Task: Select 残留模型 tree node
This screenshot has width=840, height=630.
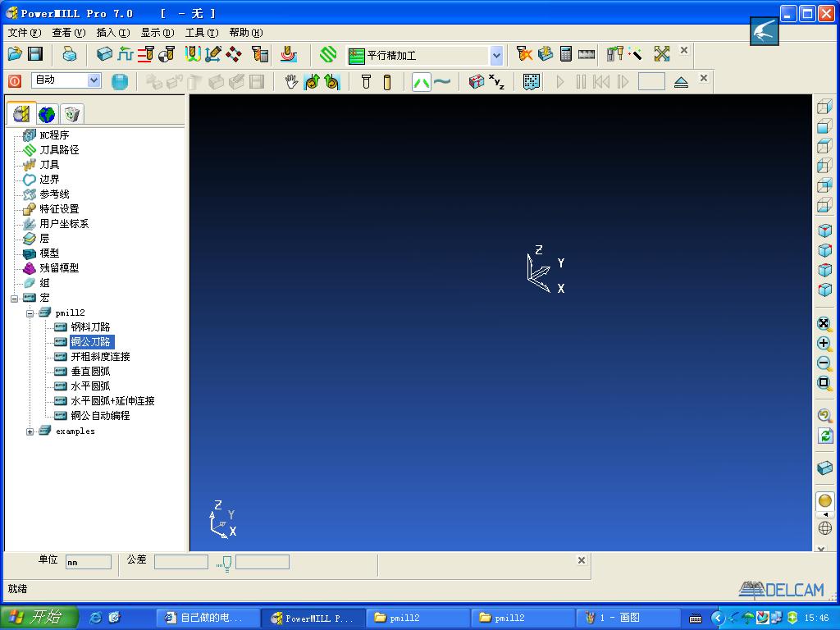Action: [x=59, y=268]
